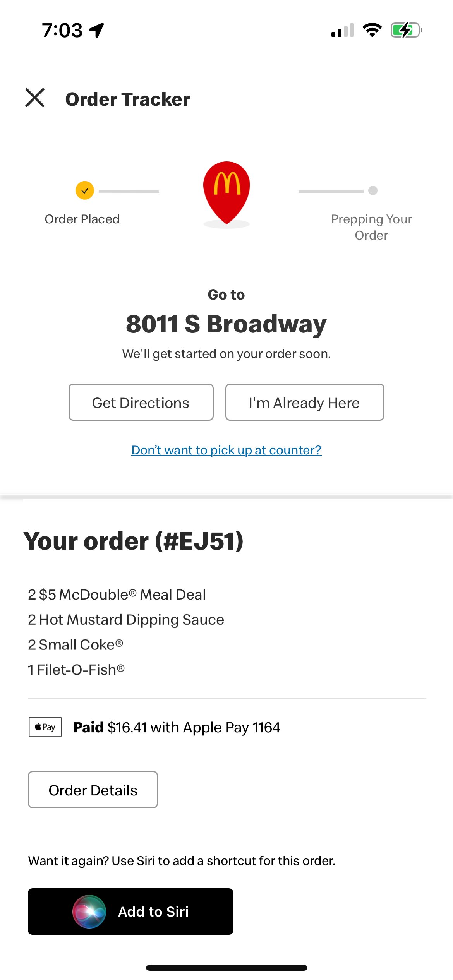Close the Order Tracker with X icon
The width and height of the screenshot is (453, 980).
point(35,98)
